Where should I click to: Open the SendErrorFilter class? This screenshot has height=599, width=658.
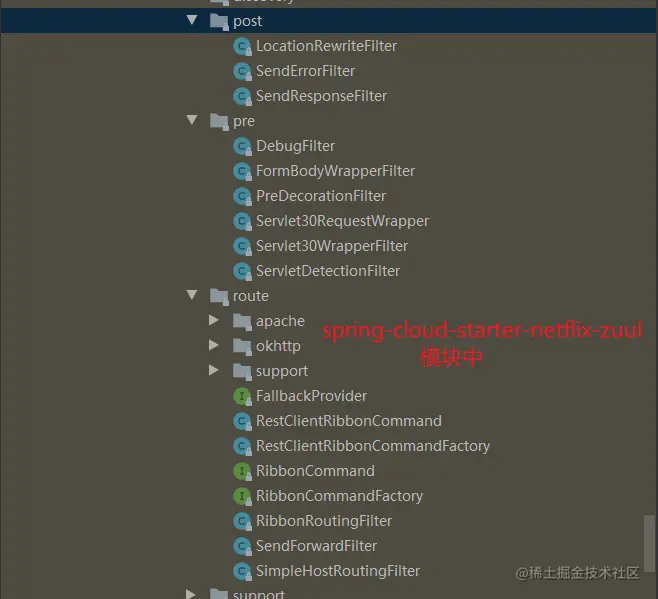point(306,71)
